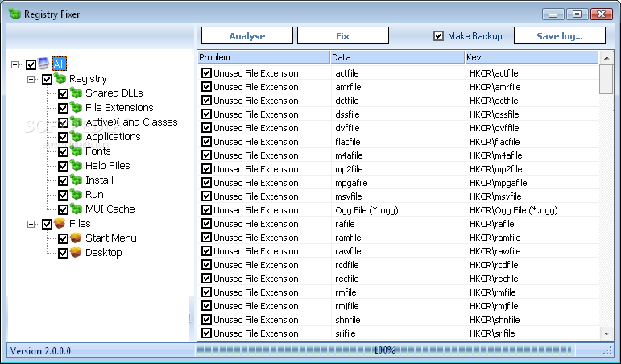Screen dimensions: 621x364
Task: Click the m4afile data cell
Action: (349, 155)
